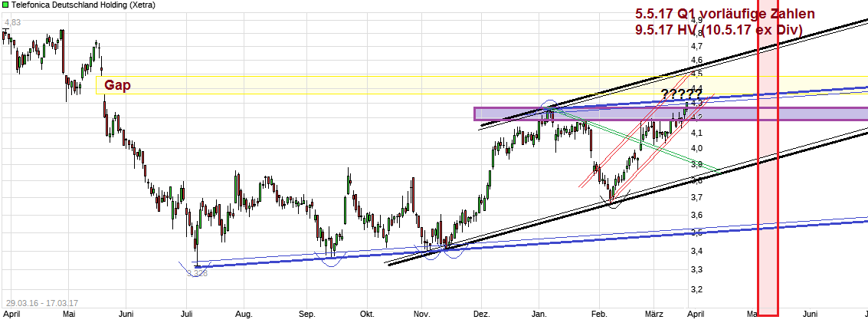The width and height of the screenshot is (868, 323).
Task: Click the '3,2' price axis value
Action: (697, 289)
